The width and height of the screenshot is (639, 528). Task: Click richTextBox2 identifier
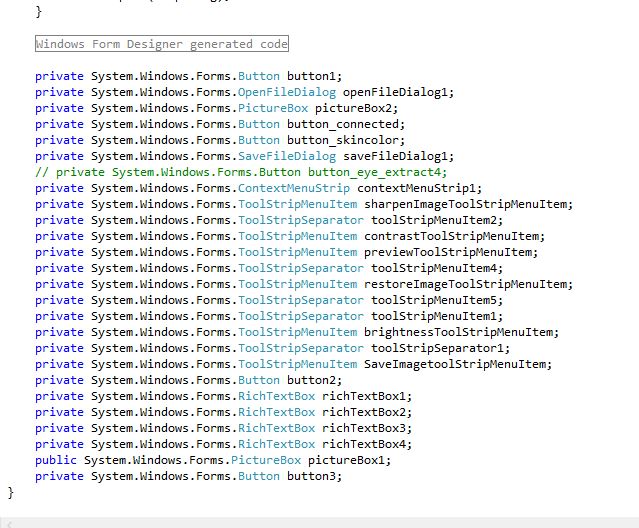click(364, 412)
